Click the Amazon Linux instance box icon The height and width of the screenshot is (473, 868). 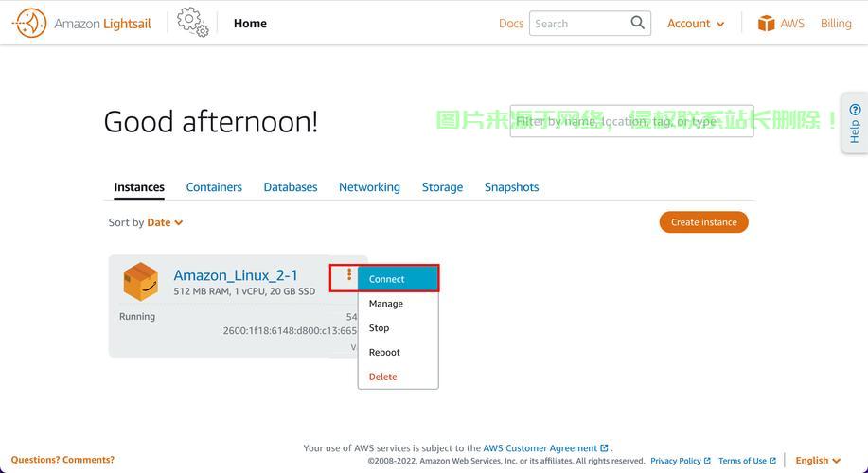point(141,282)
